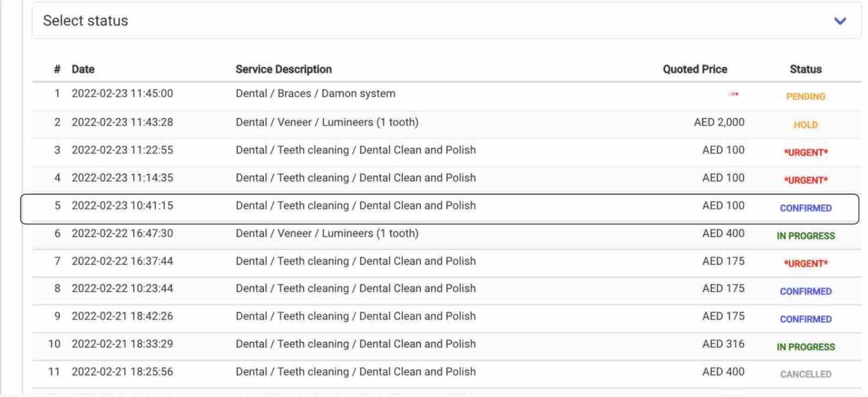The image size is (868, 397).
Task: Click the # column header
Action: [57, 69]
